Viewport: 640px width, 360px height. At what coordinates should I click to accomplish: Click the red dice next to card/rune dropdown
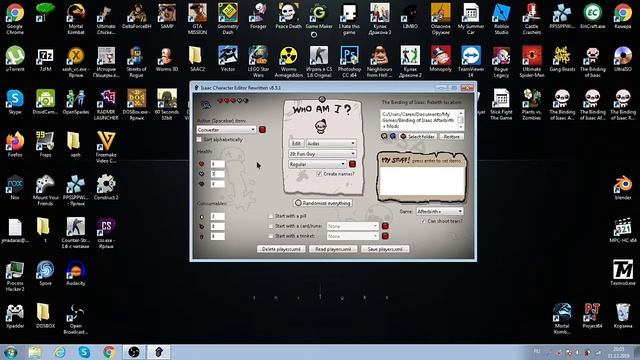click(x=385, y=226)
